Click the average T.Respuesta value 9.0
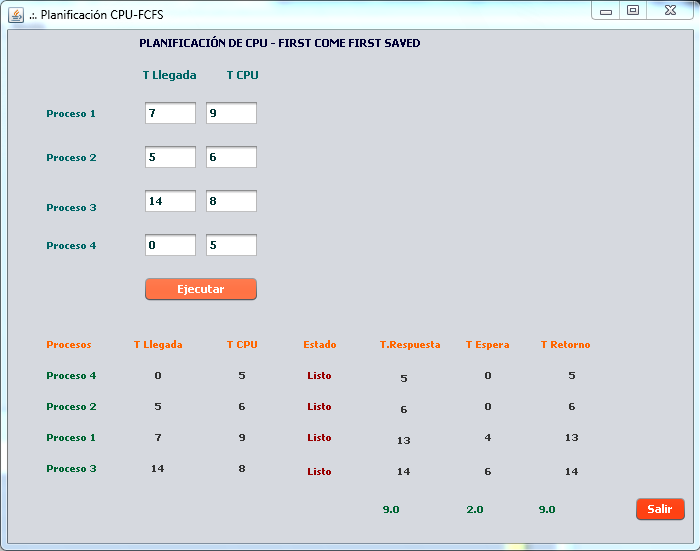The image size is (700, 551). [391, 509]
